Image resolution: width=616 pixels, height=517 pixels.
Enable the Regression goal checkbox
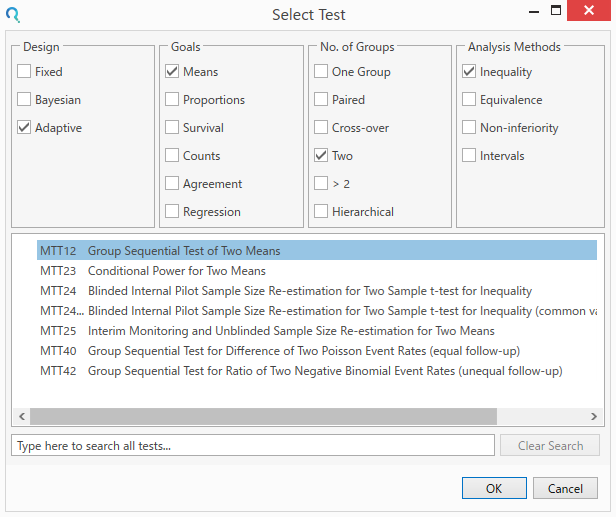pos(173,212)
